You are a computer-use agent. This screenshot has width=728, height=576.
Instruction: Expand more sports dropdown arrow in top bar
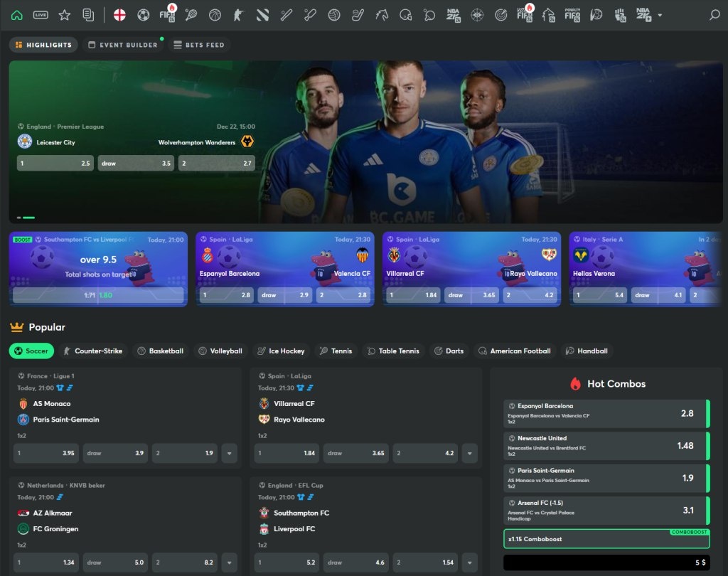(x=660, y=16)
